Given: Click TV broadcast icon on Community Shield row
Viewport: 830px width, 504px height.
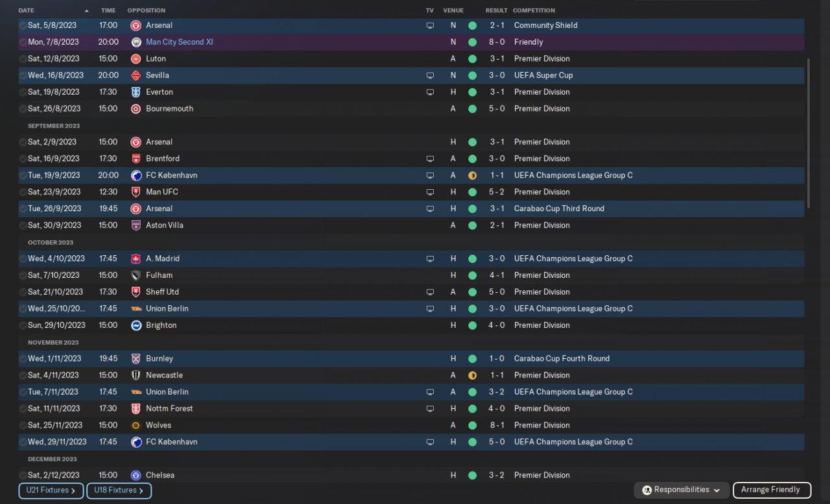Looking at the screenshot, I should [x=429, y=25].
